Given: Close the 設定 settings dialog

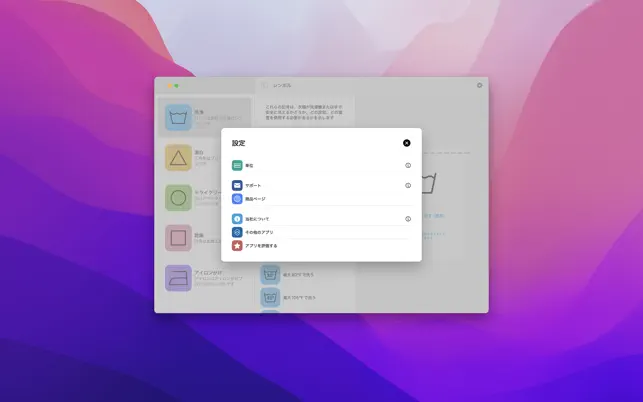Looking at the screenshot, I should pos(406,143).
